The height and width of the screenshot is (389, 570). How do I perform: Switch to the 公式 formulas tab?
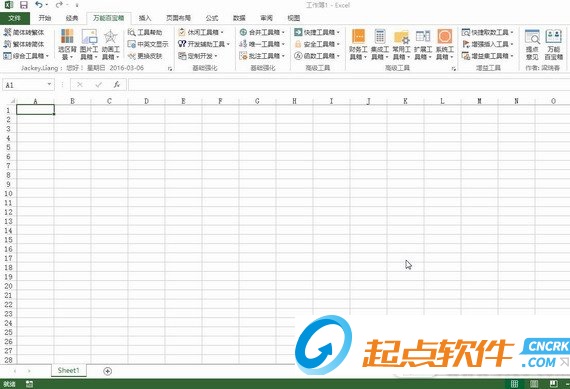[212, 18]
